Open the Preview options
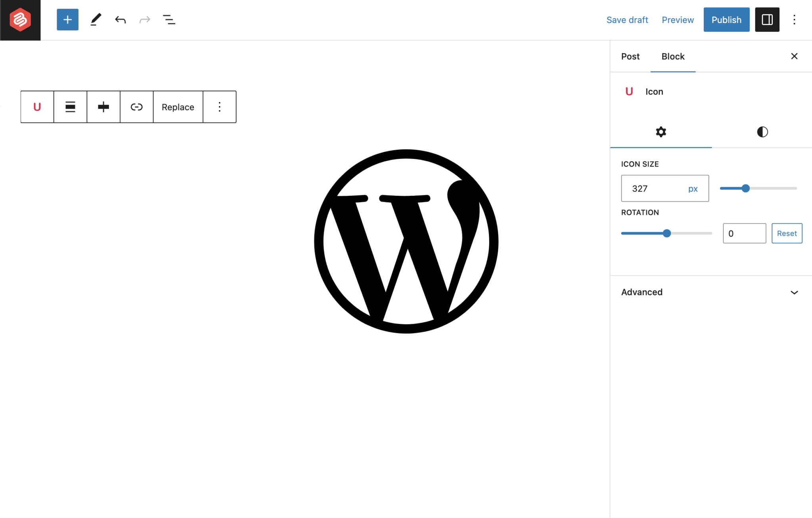This screenshot has height=518, width=812. (678, 20)
